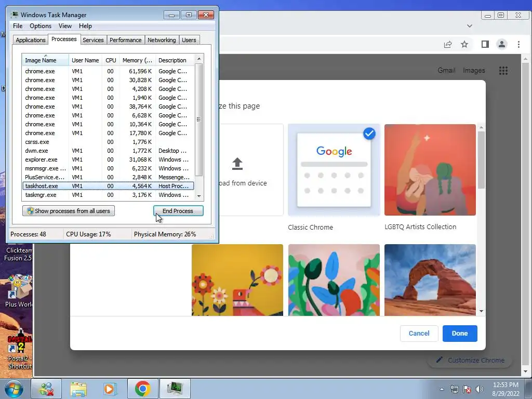Bookmark this page with the star icon

coord(464,45)
